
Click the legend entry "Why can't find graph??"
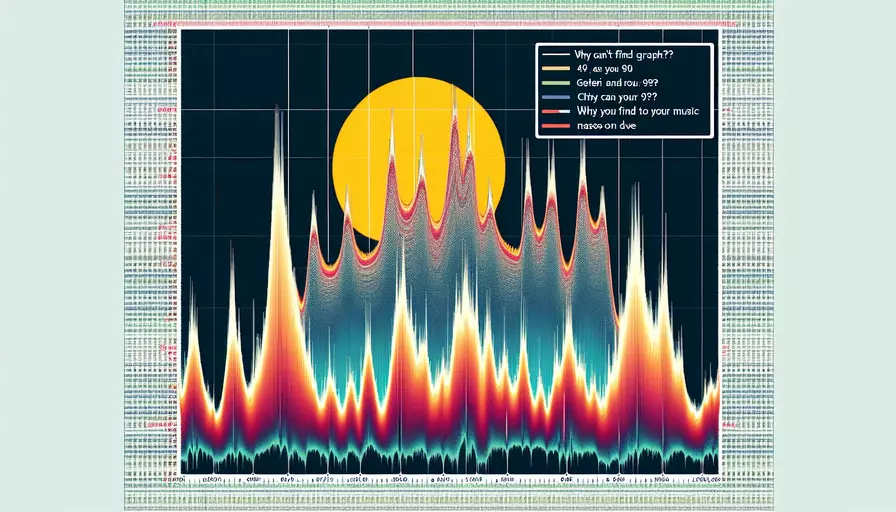coord(625,55)
